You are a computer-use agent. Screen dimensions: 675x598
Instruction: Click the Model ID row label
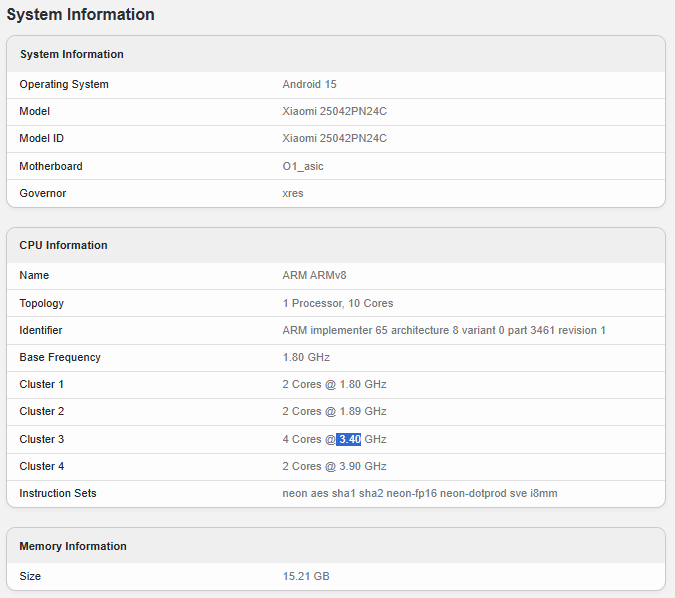click(41, 138)
